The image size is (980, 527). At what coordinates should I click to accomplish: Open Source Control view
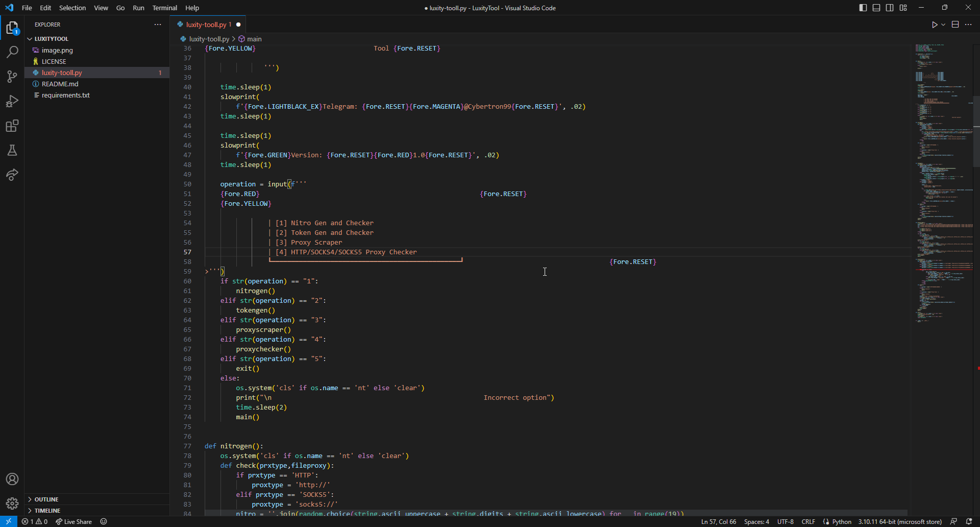coord(12,77)
